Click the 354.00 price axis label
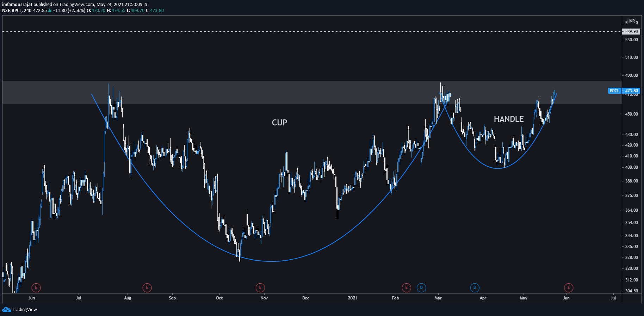The image size is (644, 316). tap(631, 223)
